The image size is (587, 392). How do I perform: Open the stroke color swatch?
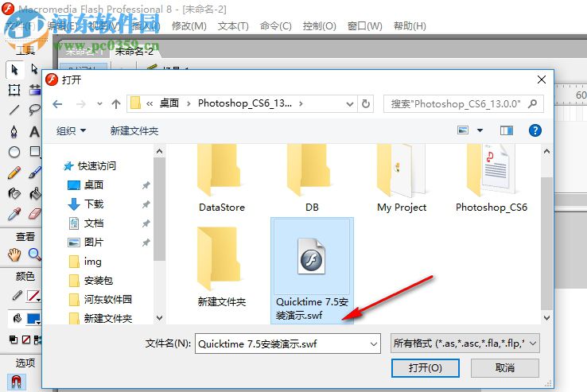(33, 297)
